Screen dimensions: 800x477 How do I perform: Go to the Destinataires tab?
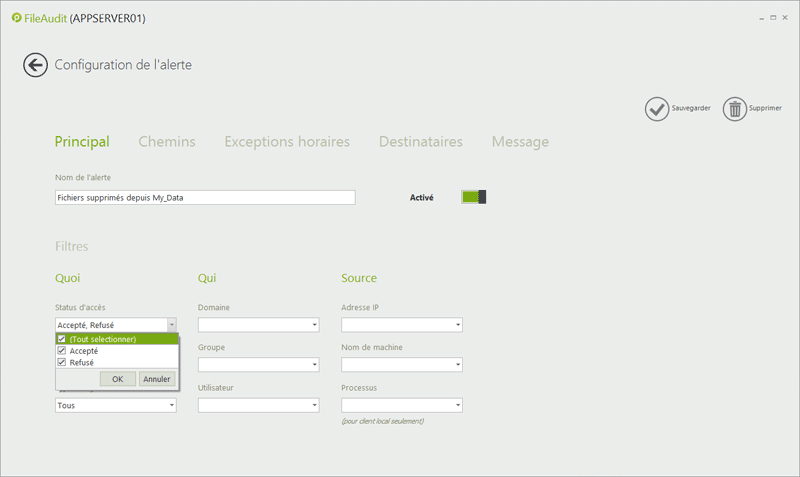(x=420, y=142)
